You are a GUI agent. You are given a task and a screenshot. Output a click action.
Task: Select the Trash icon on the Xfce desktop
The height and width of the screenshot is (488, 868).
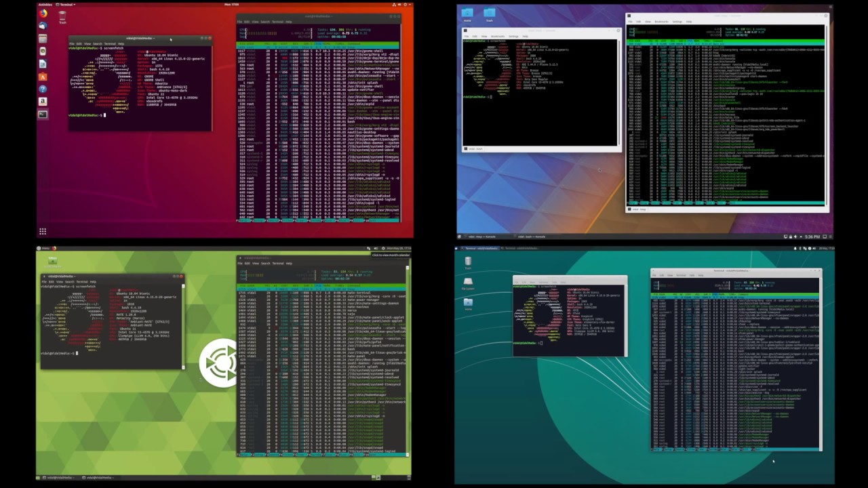coord(468,262)
